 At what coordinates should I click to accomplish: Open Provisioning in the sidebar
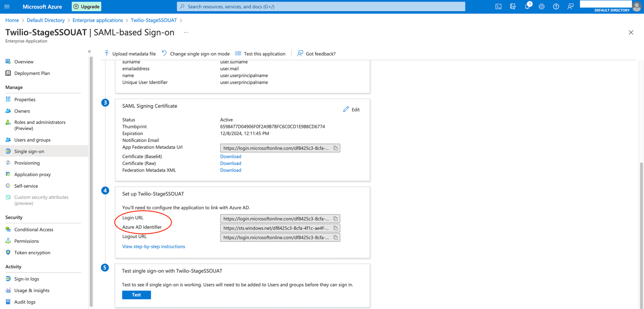tap(27, 163)
